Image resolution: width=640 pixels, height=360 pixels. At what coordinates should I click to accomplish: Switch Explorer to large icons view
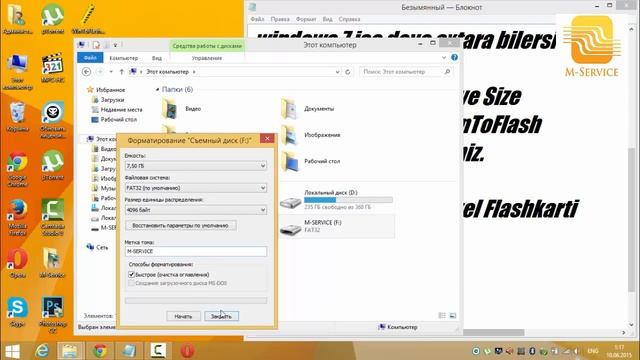tap(453, 316)
